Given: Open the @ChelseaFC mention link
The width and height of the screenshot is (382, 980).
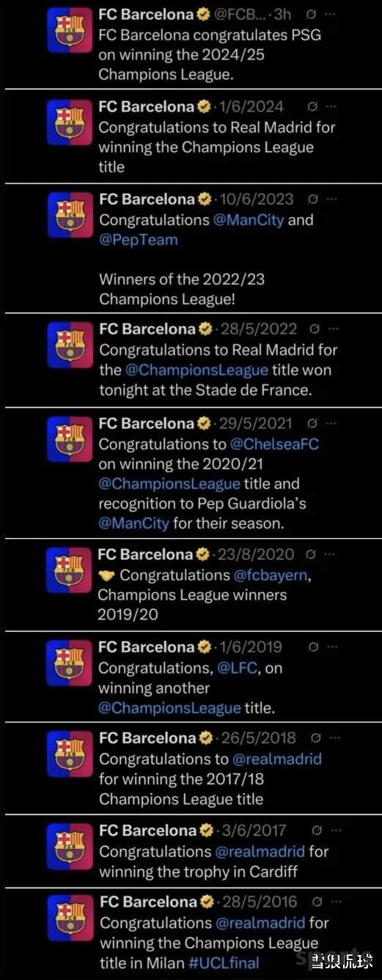Looking at the screenshot, I should (x=276, y=444).
